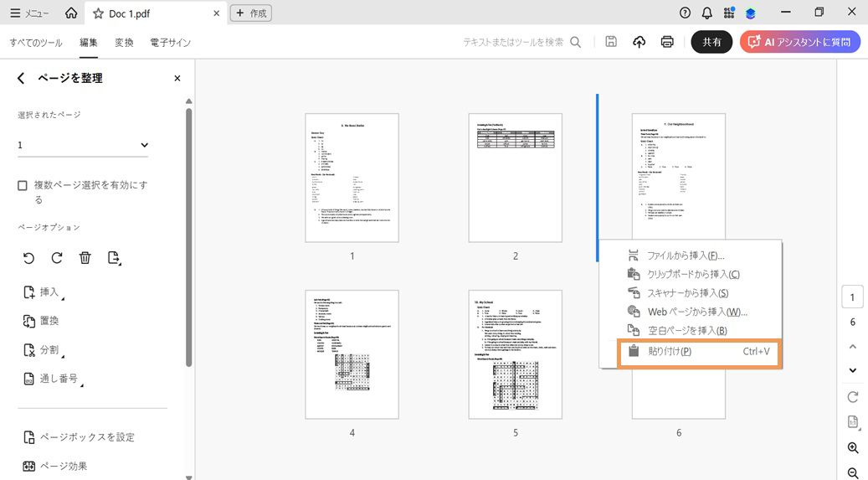Print the document with printer icon
868x480 pixels.
pos(667,42)
